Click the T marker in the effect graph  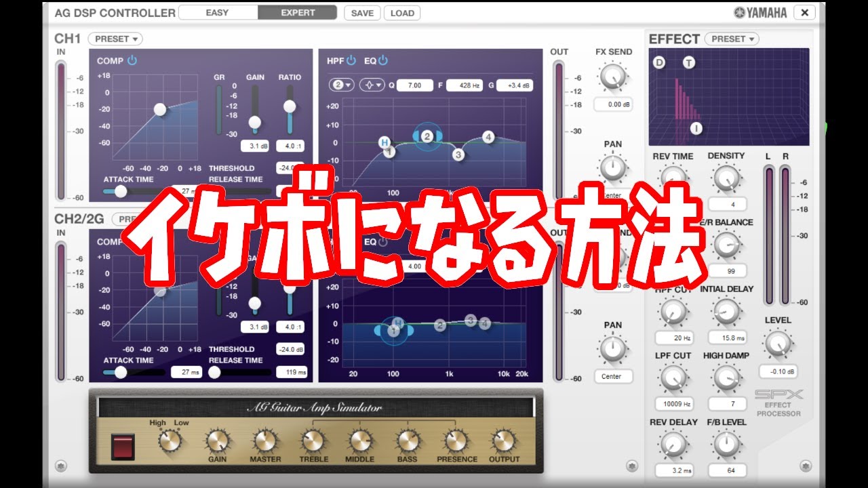pos(689,63)
